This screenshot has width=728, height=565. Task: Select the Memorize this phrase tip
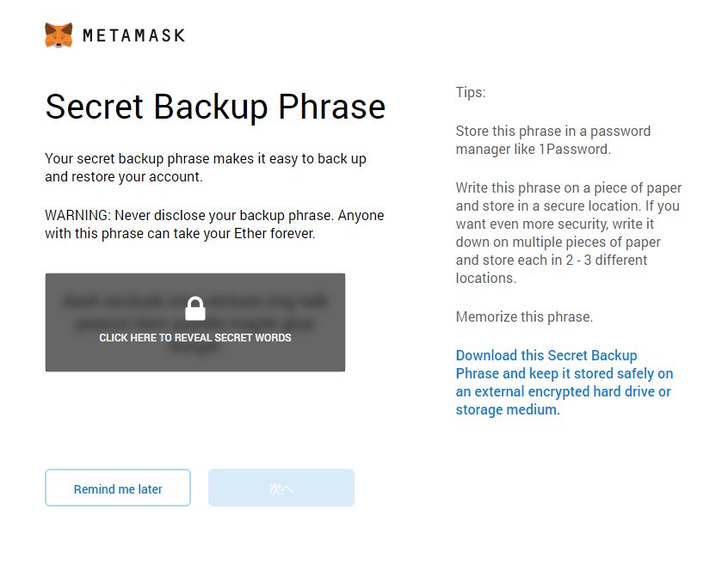pyautogui.click(x=524, y=316)
